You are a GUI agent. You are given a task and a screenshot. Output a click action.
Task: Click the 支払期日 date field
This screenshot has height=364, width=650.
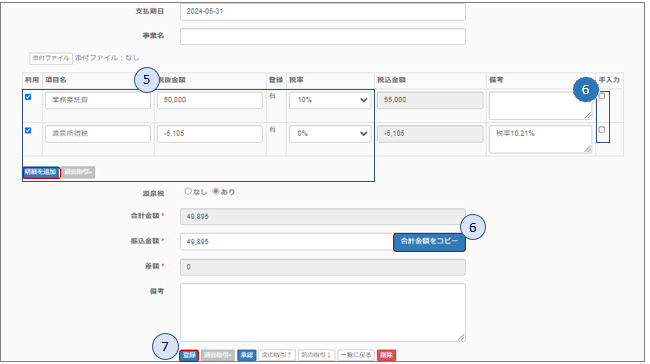323,12
